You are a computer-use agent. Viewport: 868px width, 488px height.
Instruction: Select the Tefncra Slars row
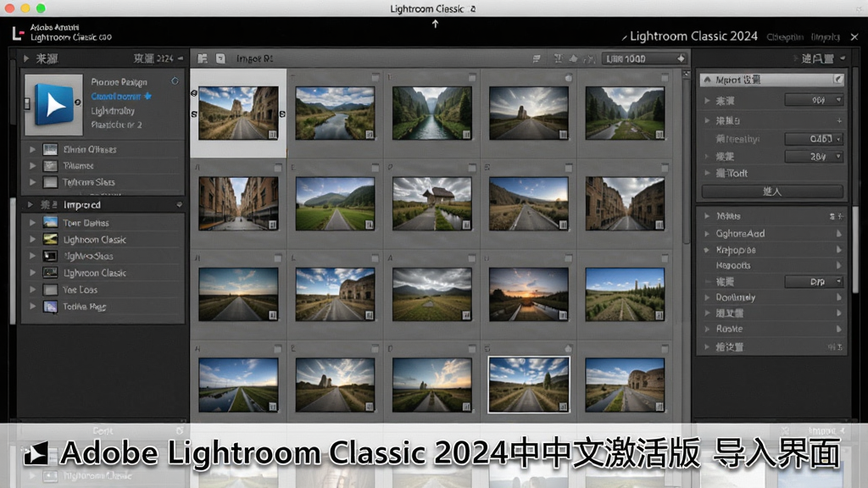103,182
